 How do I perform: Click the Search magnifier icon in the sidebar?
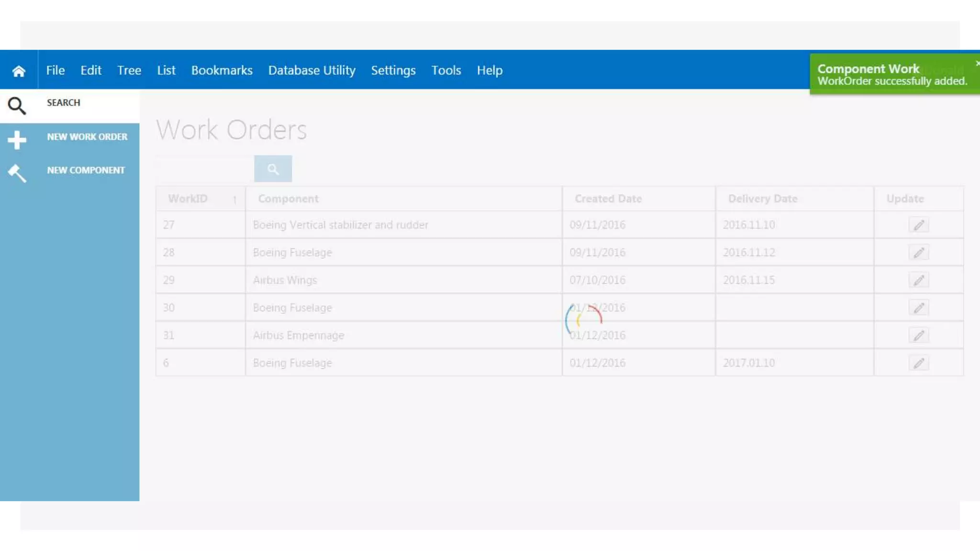[17, 106]
